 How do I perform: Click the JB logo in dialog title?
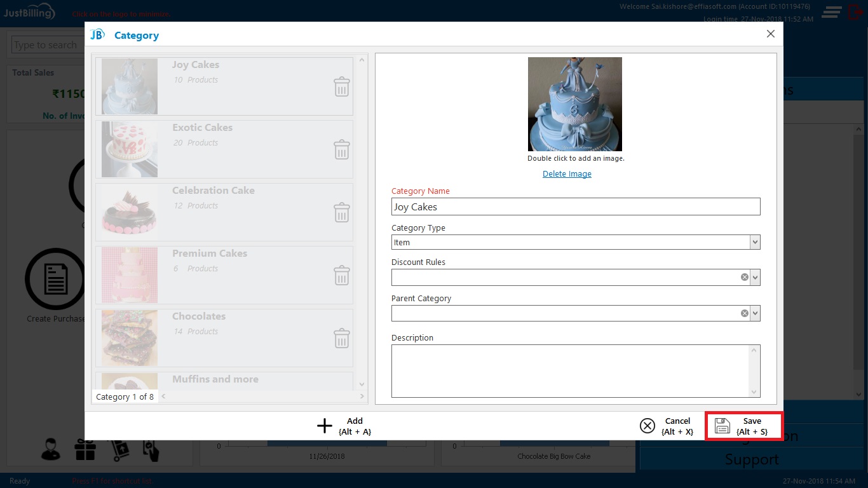(97, 35)
